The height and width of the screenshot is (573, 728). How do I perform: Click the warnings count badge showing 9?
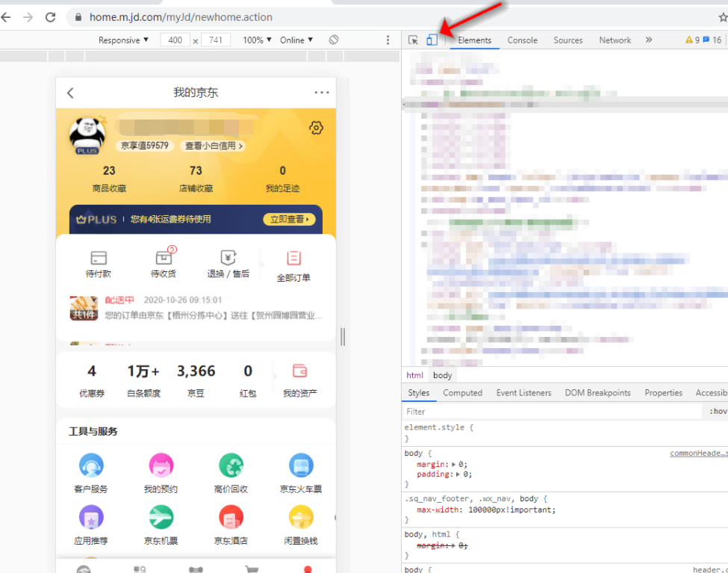[692, 40]
